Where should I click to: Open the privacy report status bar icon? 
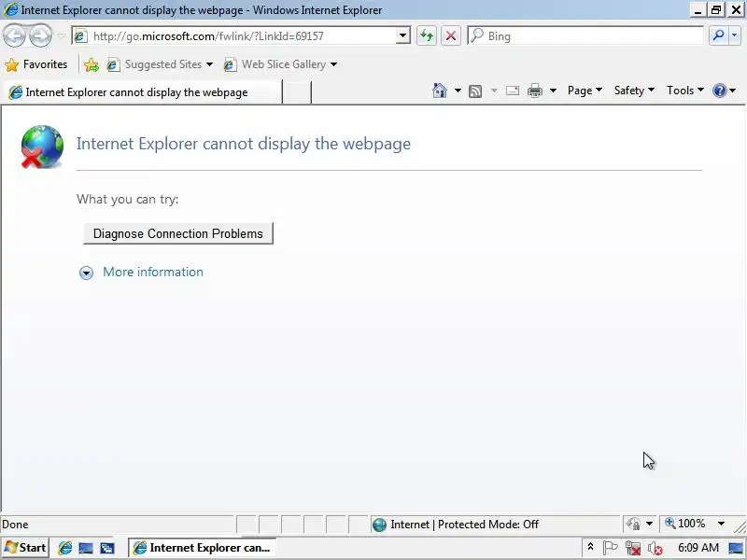634,525
